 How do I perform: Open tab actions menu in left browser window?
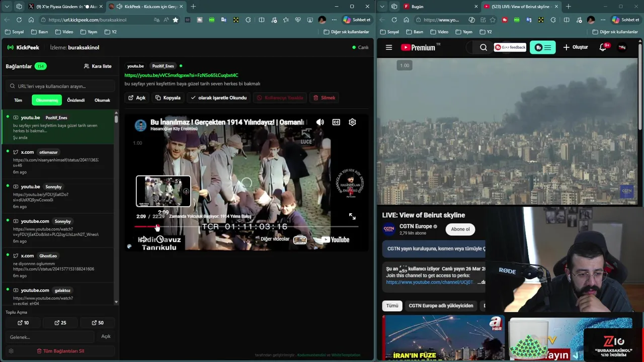[x=6, y=7]
